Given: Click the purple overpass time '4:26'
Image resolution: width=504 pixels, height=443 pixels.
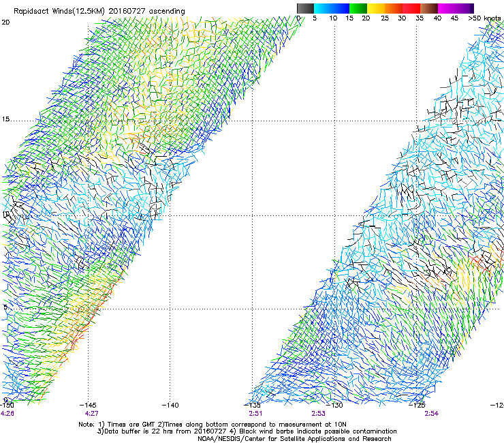Looking at the screenshot, I should click(7, 414).
